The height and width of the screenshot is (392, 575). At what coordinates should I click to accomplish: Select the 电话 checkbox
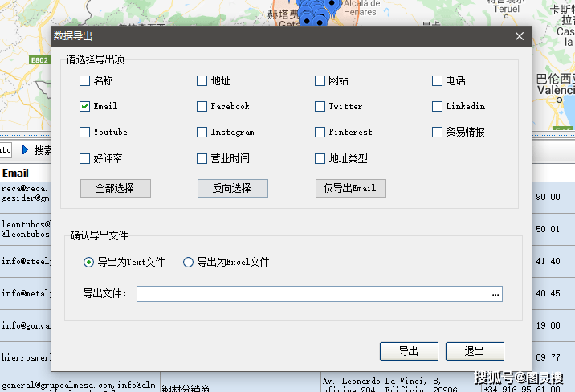click(x=438, y=80)
